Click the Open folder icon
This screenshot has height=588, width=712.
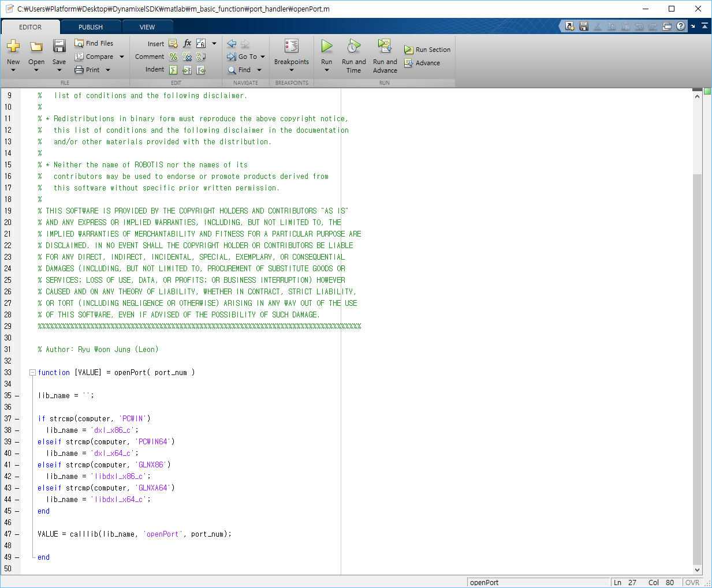click(36, 46)
